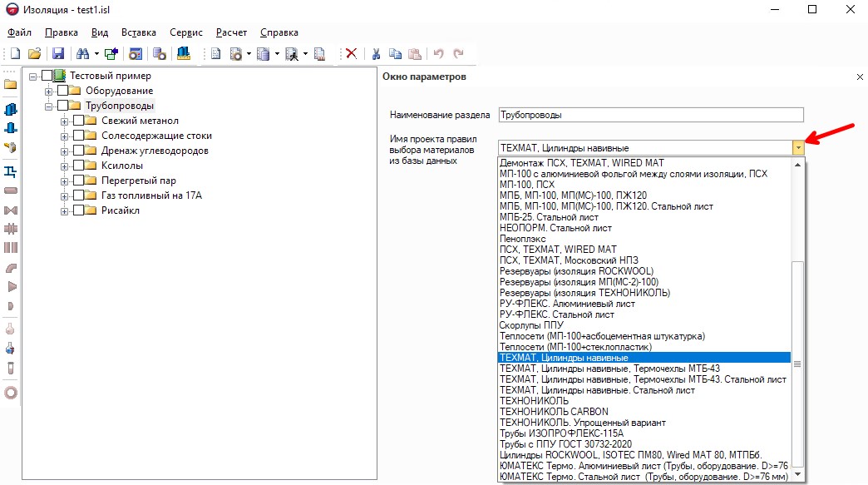Screen dimensions: 868x485
Task: Open the Расчет menu
Action: click(231, 32)
